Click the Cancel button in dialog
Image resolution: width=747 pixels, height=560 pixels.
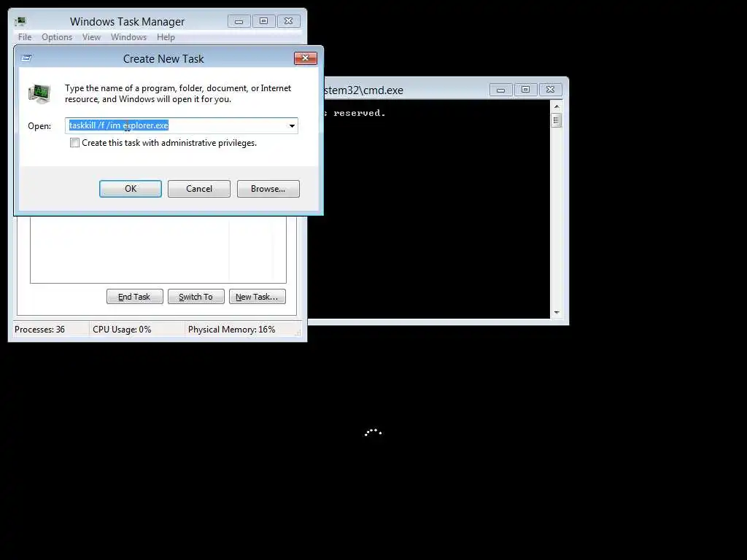[199, 189]
